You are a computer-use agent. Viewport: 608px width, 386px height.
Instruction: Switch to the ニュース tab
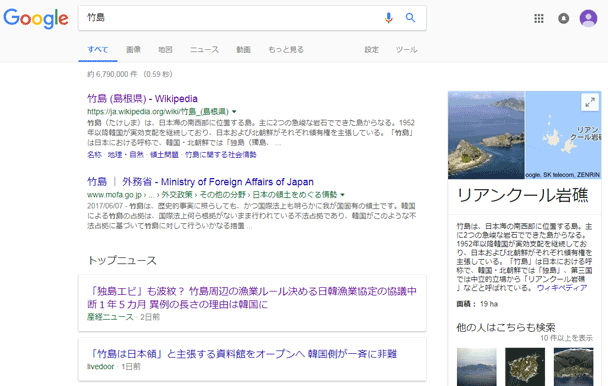tap(204, 50)
